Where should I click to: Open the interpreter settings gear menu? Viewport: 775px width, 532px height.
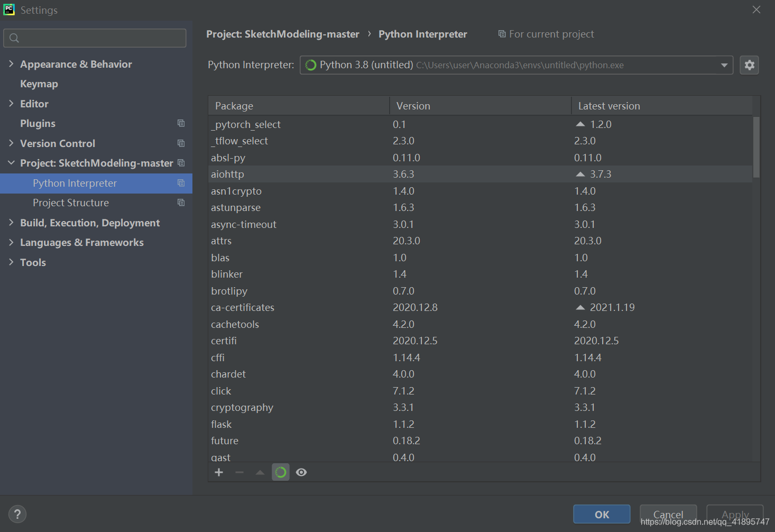point(749,65)
